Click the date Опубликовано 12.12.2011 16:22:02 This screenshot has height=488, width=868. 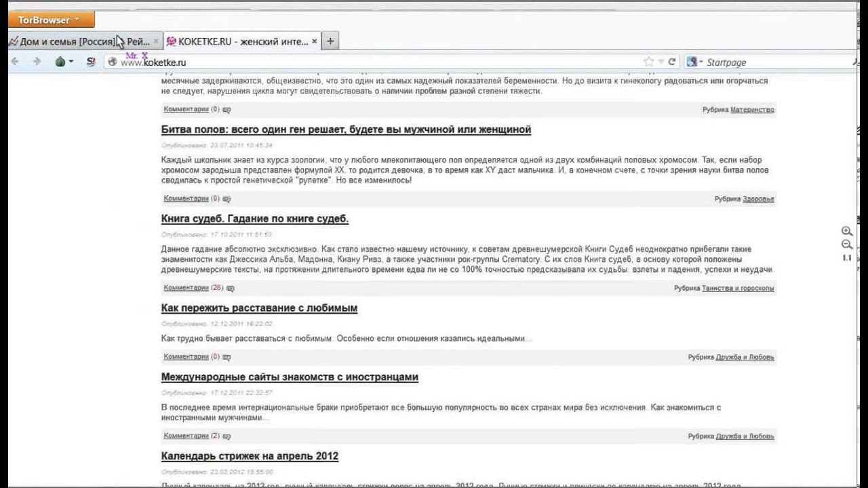(217, 323)
